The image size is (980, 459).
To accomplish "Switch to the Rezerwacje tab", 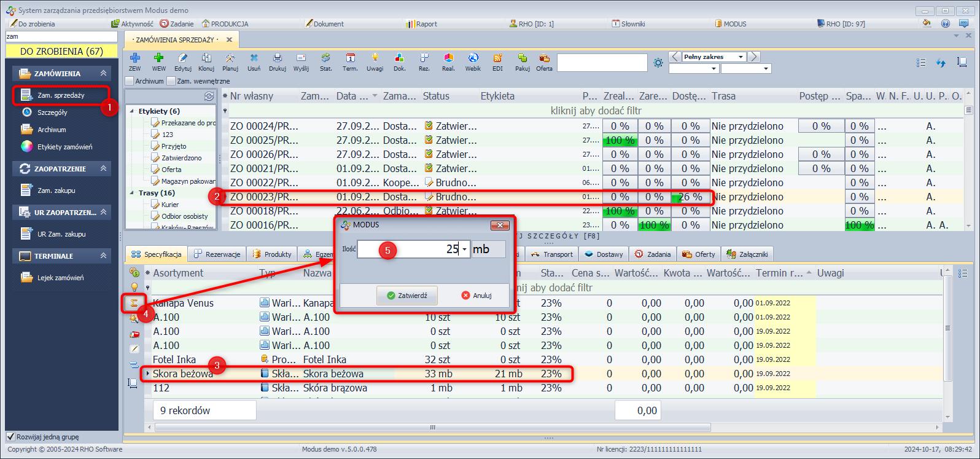I will [x=217, y=254].
